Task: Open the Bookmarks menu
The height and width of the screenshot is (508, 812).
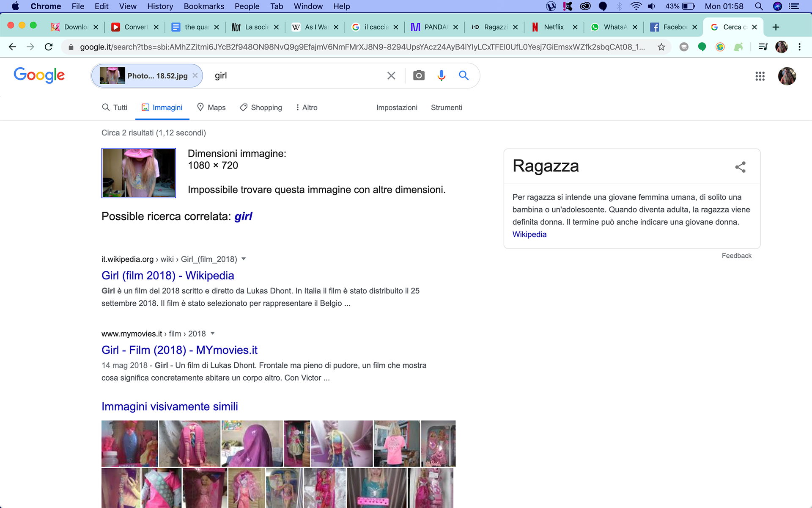Action: (x=204, y=6)
